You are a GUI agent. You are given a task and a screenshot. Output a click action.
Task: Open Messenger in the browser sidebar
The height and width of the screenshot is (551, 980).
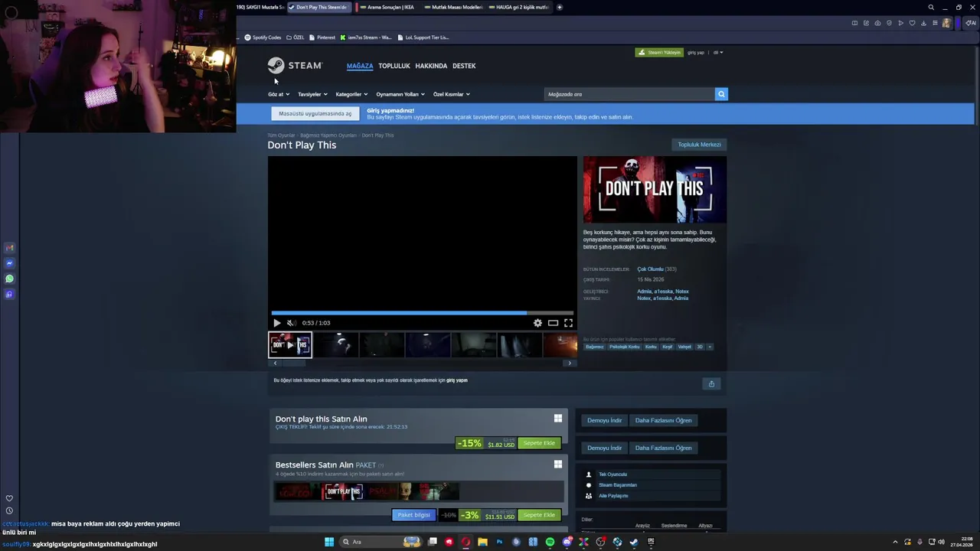click(9, 263)
